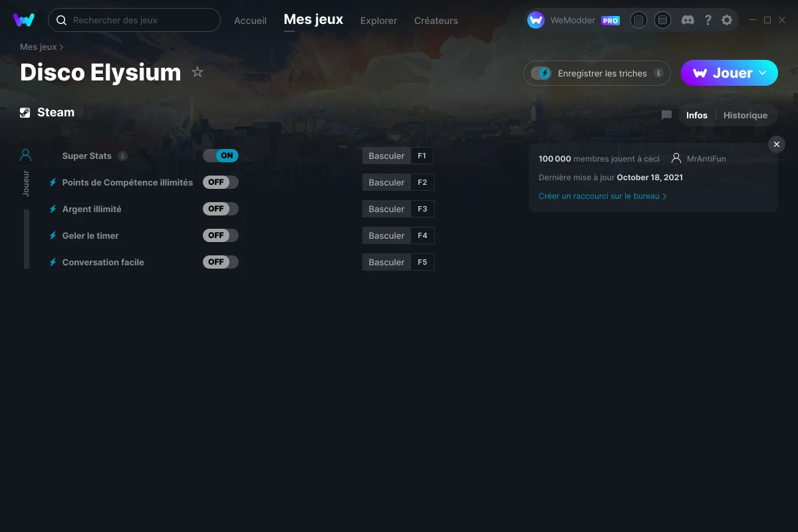The width and height of the screenshot is (798, 532).
Task: Favorite Disco Elysium with the star icon
Action: pyautogui.click(x=198, y=72)
